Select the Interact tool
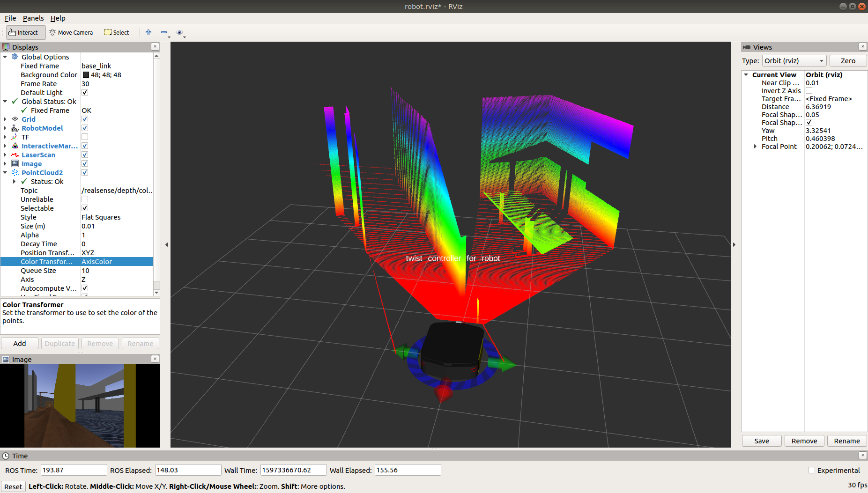Image resolution: width=868 pixels, height=493 pixels. click(x=23, y=32)
